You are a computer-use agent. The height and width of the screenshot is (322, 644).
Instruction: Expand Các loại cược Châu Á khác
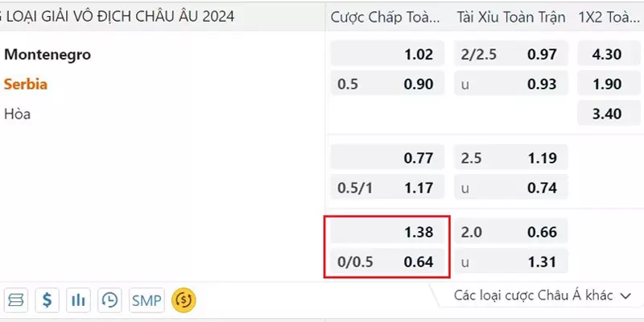click(x=542, y=295)
